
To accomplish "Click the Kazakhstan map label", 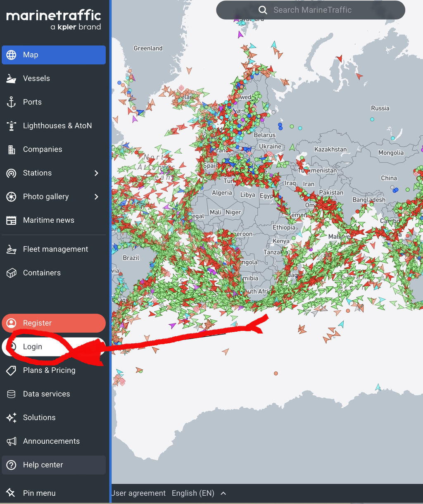I will click(330, 149).
